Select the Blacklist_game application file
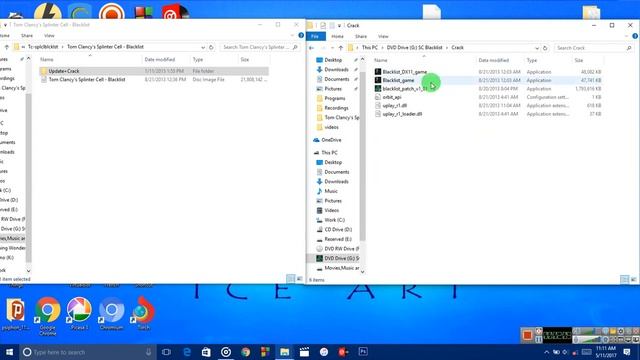 398,80
